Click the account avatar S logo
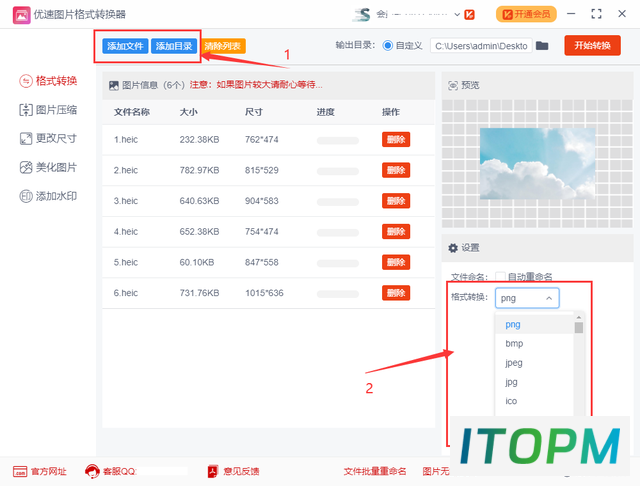This screenshot has height=486, width=640. 362,15
